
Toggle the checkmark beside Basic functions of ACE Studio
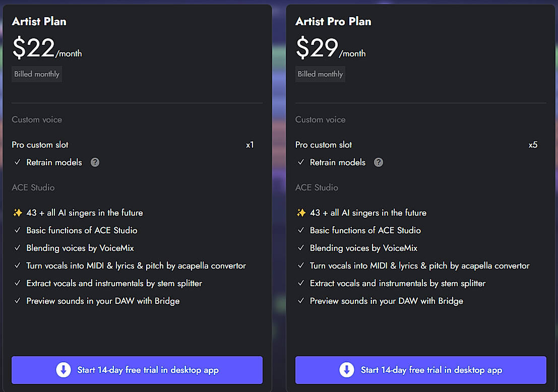click(17, 230)
